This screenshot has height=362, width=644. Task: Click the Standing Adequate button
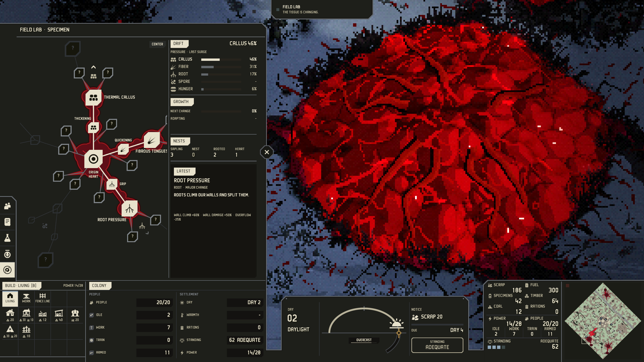pyautogui.click(x=437, y=345)
